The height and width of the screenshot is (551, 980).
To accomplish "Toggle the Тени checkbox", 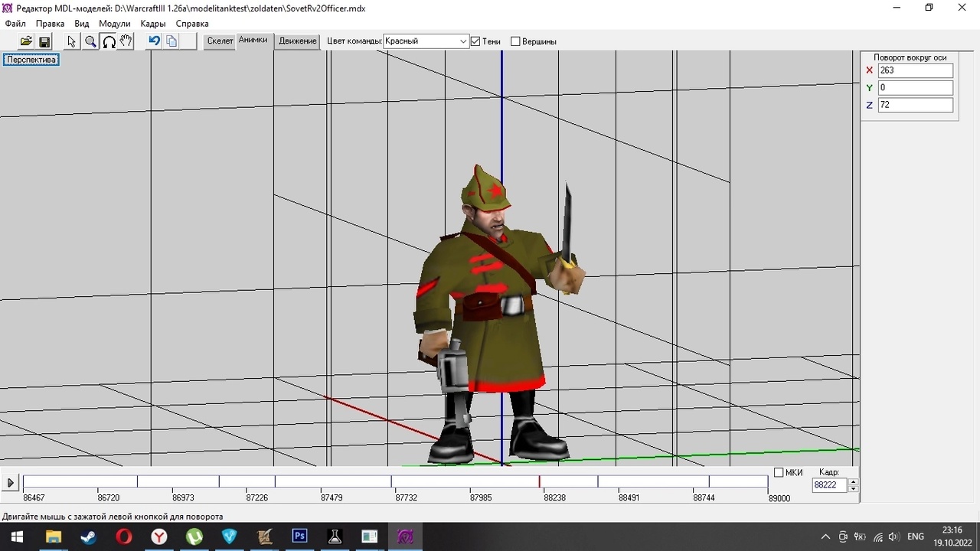I will [475, 41].
